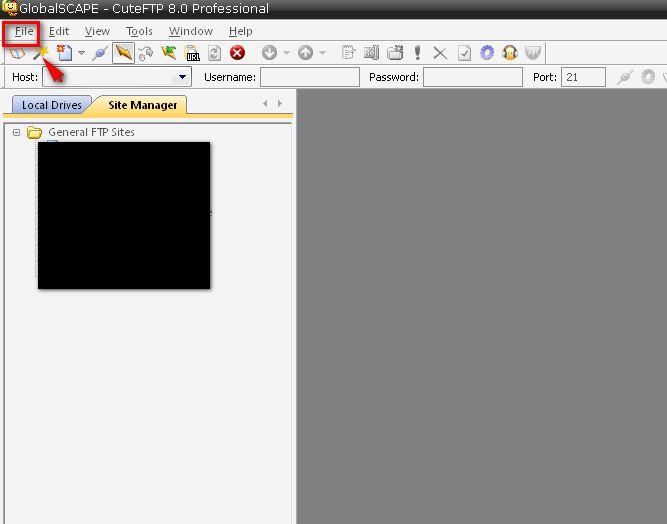The width and height of the screenshot is (667, 524).
Task: Click the Upload arrow icon
Action: [305, 53]
